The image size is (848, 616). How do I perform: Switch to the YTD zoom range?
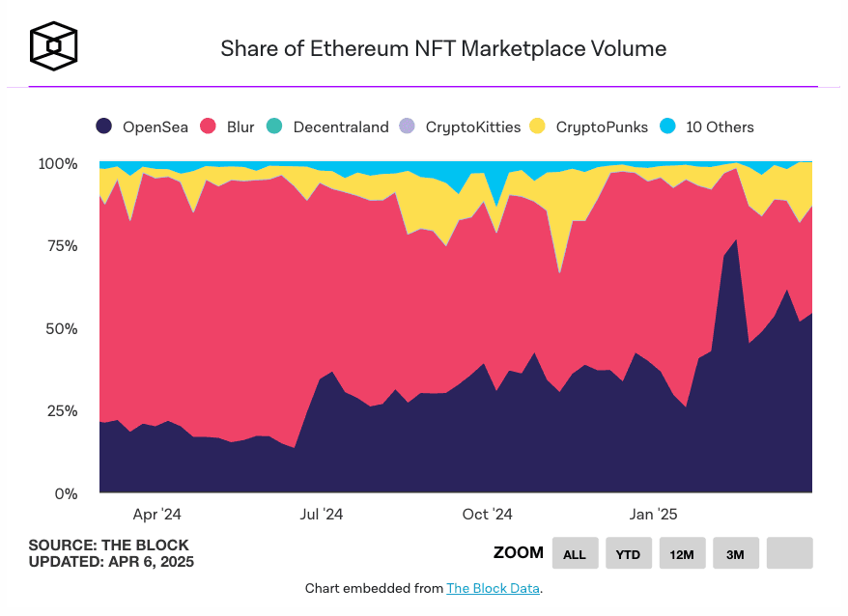pos(628,553)
